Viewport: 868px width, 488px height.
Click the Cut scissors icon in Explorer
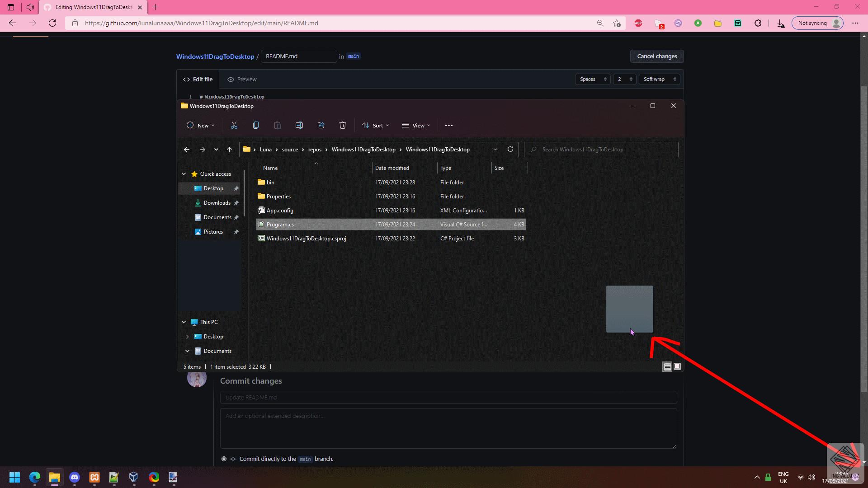234,125
